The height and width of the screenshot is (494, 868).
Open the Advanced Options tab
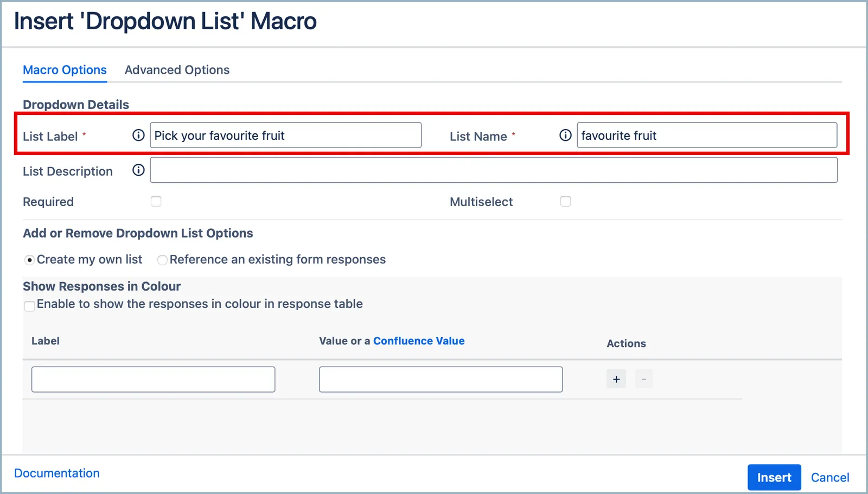tap(177, 70)
